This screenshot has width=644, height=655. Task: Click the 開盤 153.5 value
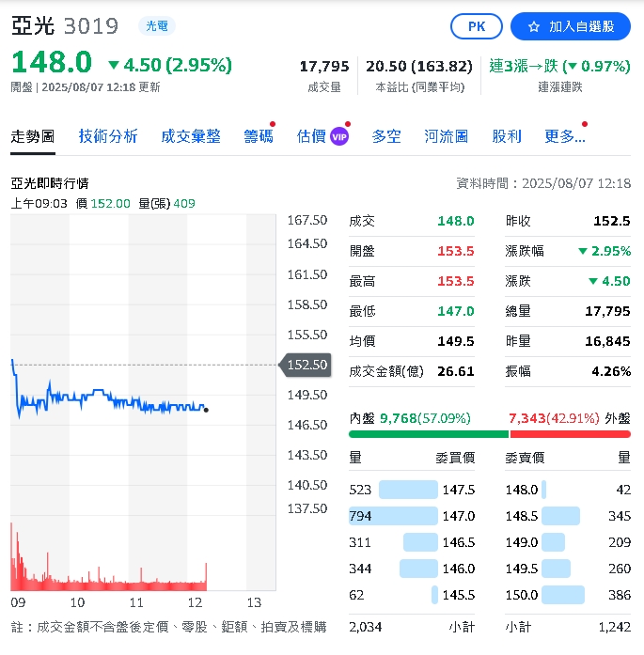coord(456,251)
